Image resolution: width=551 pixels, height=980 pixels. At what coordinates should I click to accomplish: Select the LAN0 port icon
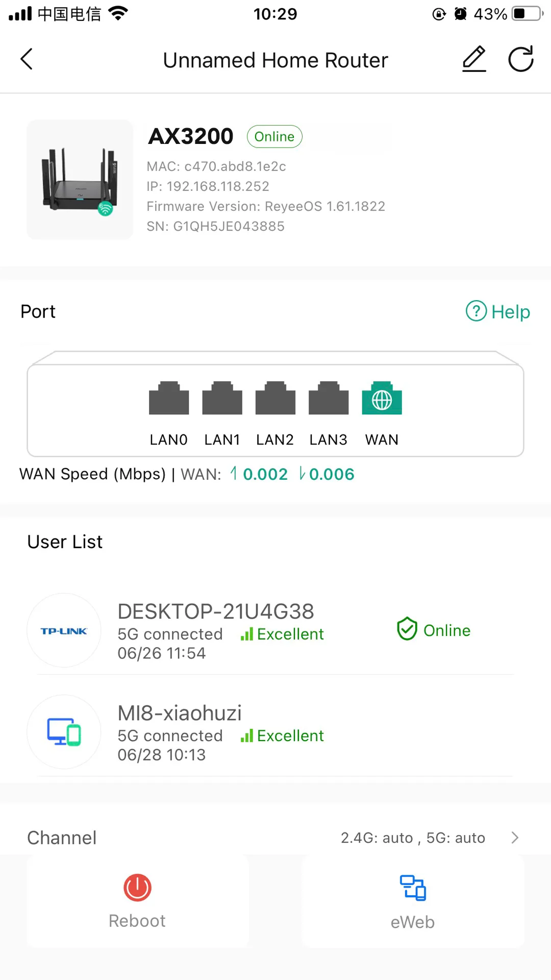pos(169,398)
